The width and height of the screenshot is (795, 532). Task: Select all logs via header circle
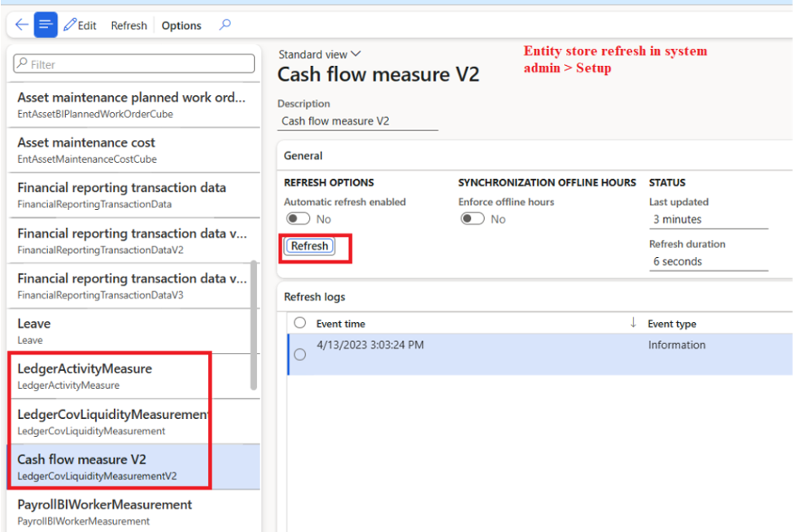(299, 323)
